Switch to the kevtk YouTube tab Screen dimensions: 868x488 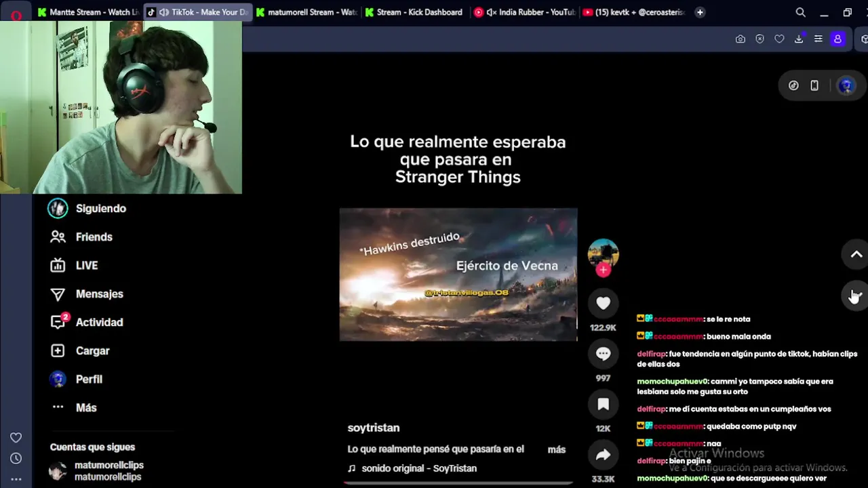click(633, 12)
